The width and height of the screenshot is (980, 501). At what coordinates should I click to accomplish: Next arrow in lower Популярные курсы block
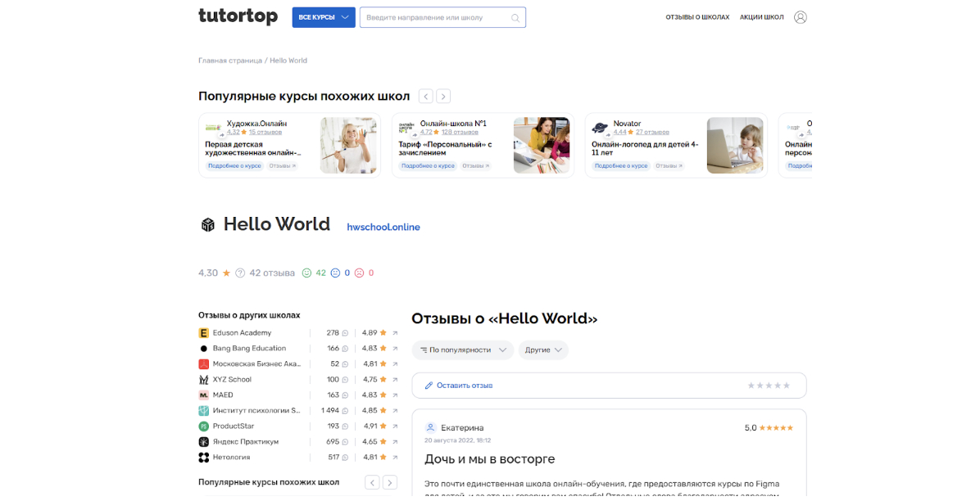[389, 482]
